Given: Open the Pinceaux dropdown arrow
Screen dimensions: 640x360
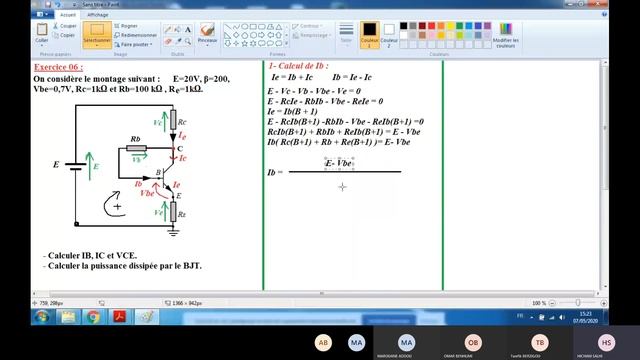Looking at the screenshot, I should coord(207,44).
